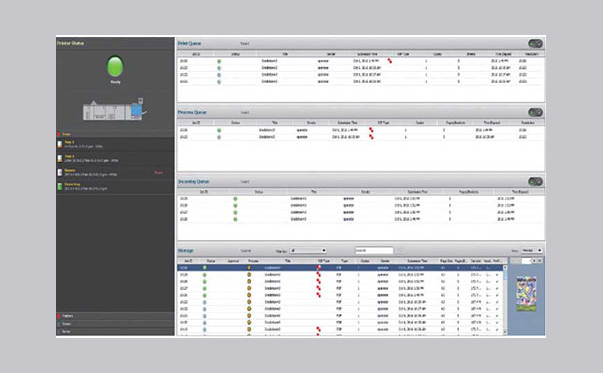The width and height of the screenshot is (603, 373).
Task: Open the Storage view dropdown at far right
Action: point(531,251)
